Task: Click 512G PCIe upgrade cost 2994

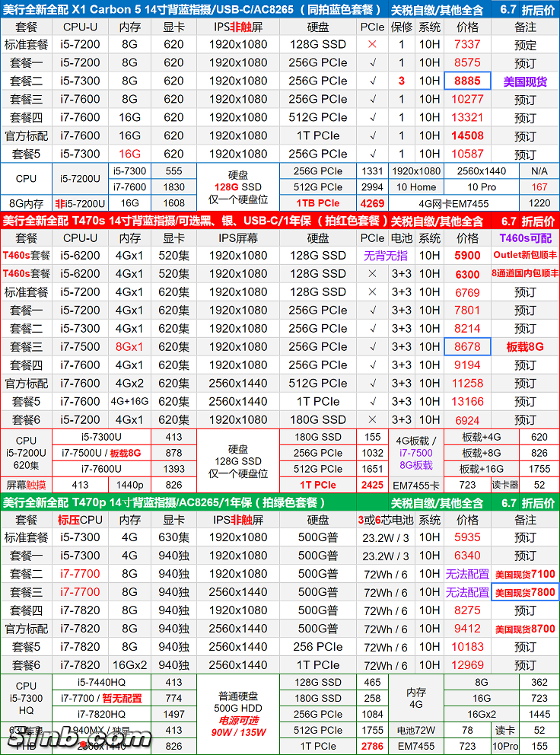Action: pos(372,186)
